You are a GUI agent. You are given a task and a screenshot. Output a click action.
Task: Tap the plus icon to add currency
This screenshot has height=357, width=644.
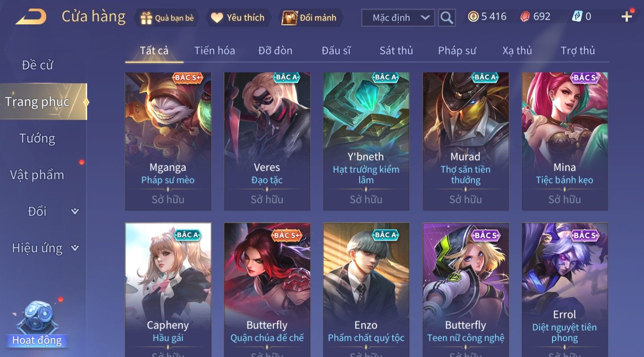tap(627, 17)
